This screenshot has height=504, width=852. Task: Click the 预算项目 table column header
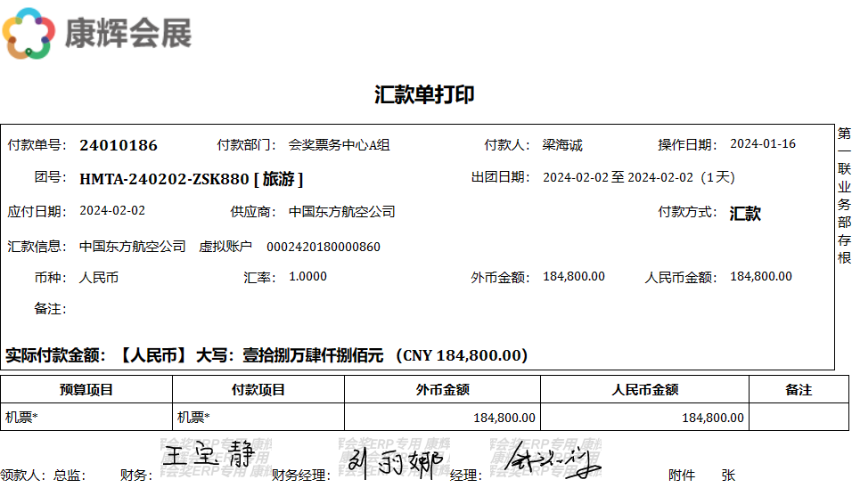86,390
